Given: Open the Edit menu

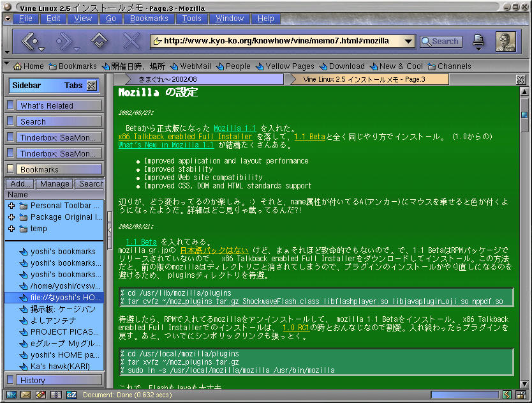Looking at the screenshot, I should [54, 19].
